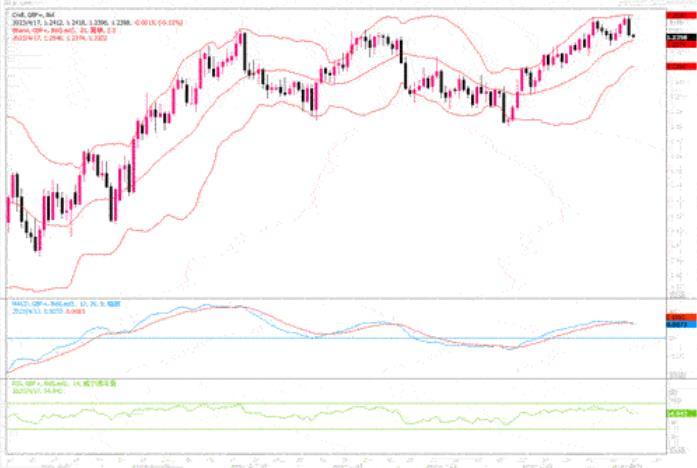Click the MACD values line under MACD label
This screenshot has height=468, width=697.
tap(40, 310)
